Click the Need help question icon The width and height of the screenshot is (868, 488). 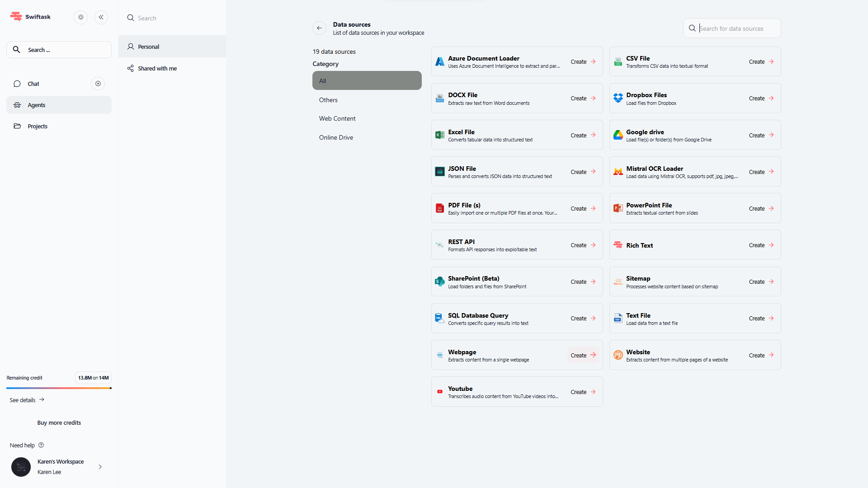click(x=41, y=445)
